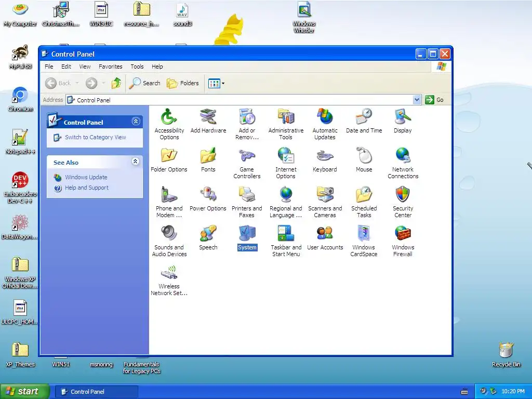Click the Up folder toolbar button

click(x=116, y=83)
